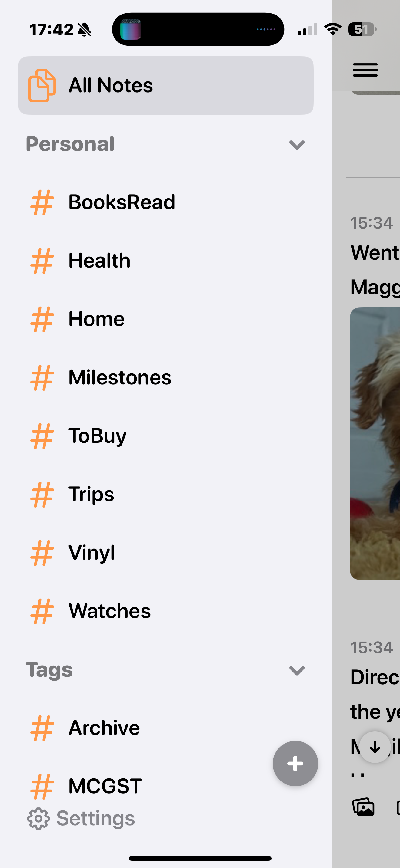Tap the hash icon beside Archive
400x868 pixels.
point(42,728)
